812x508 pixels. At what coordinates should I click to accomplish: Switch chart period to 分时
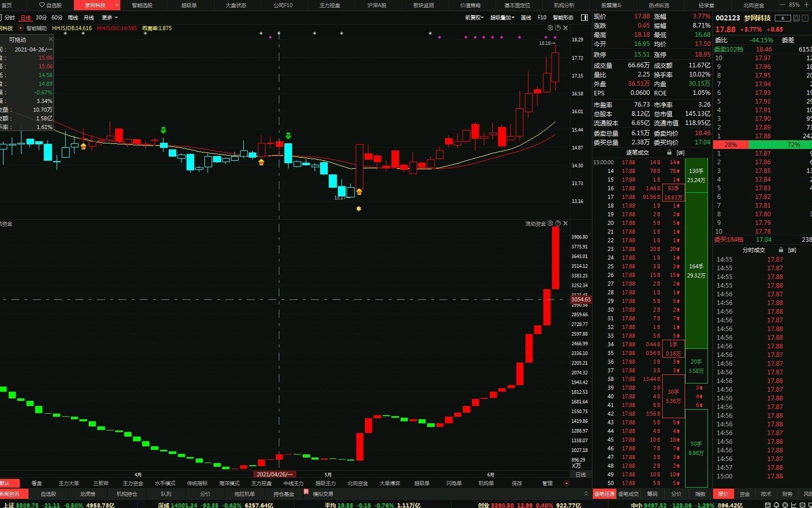click(10, 18)
